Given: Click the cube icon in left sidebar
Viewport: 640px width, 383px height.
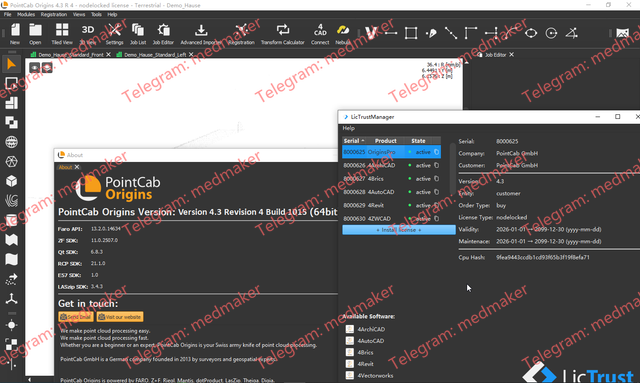Looking at the screenshot, I should click(x=11, y=180).
